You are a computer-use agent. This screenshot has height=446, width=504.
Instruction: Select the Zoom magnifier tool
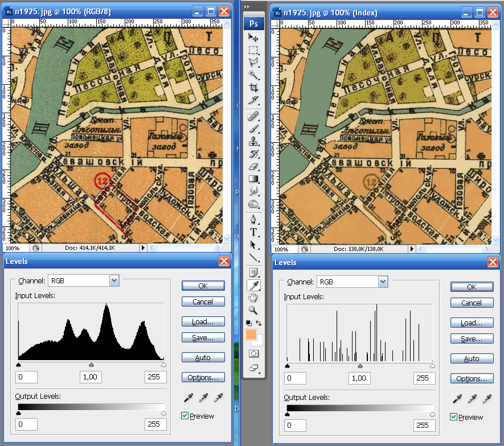[253, 311]
